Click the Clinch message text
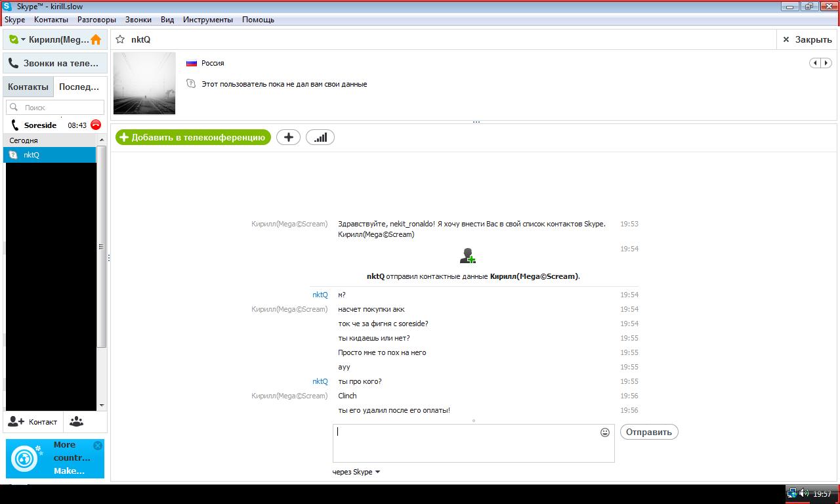Image resolution: width=840 pixels, height=504 pixels. 347,396
